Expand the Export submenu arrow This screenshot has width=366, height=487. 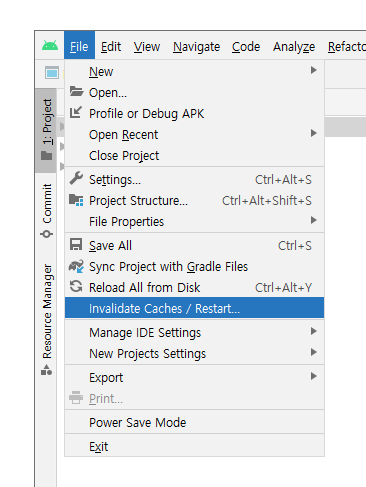[313, 376]
